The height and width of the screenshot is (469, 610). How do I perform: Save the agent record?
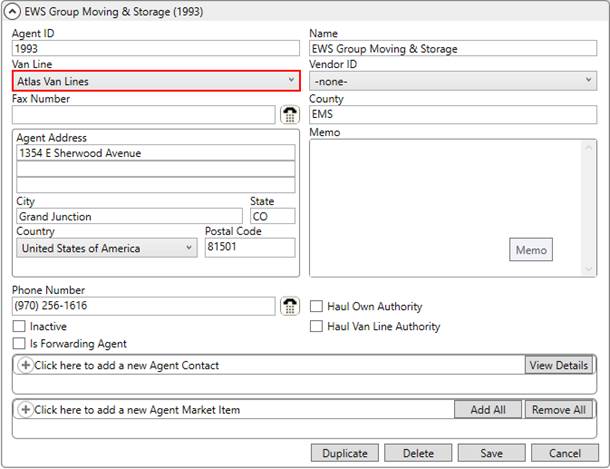pyautogui.click(x=491, y=453)
